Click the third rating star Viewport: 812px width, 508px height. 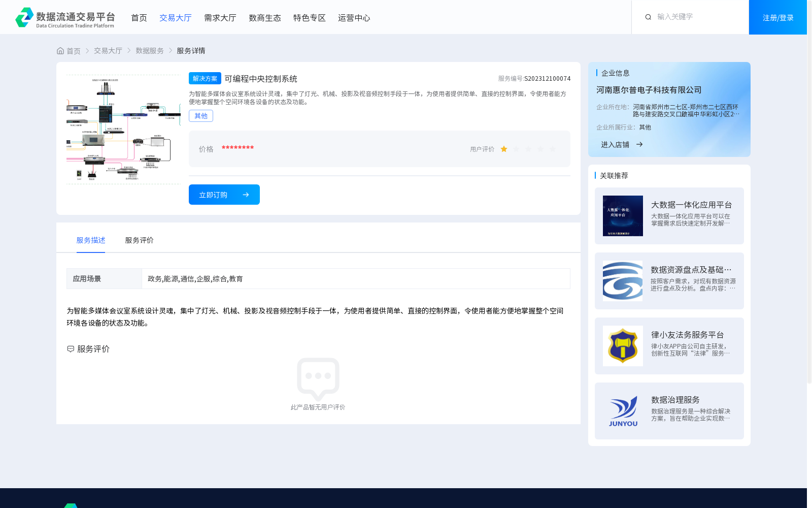tap(528, 149)
